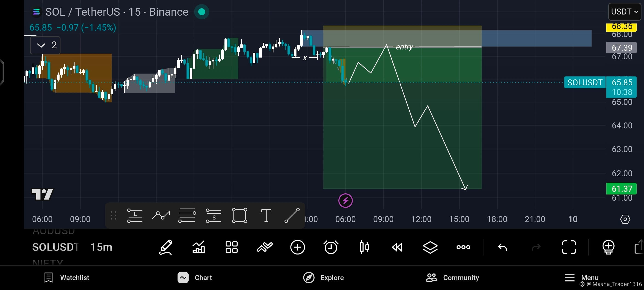Open the more options ellipsis
Screen dimensions: 644x290
click(463, 247)
